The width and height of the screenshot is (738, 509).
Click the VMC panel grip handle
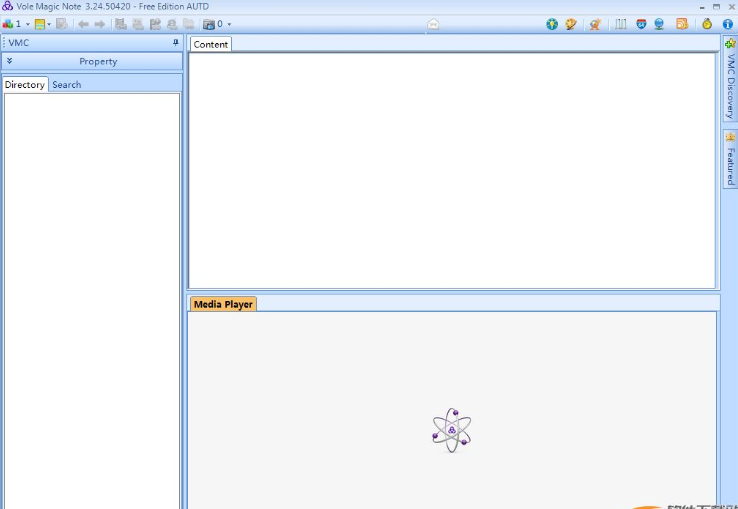click(x=4, y=42)
